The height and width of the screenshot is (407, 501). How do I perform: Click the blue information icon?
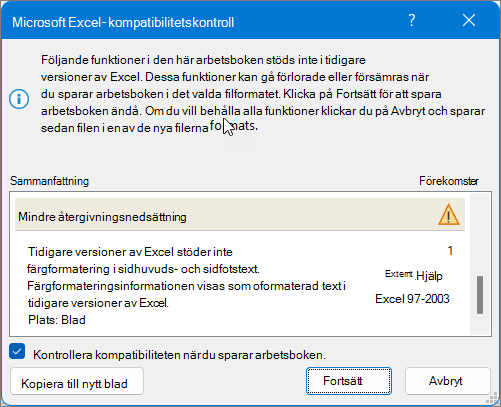(x=19, y=99)
